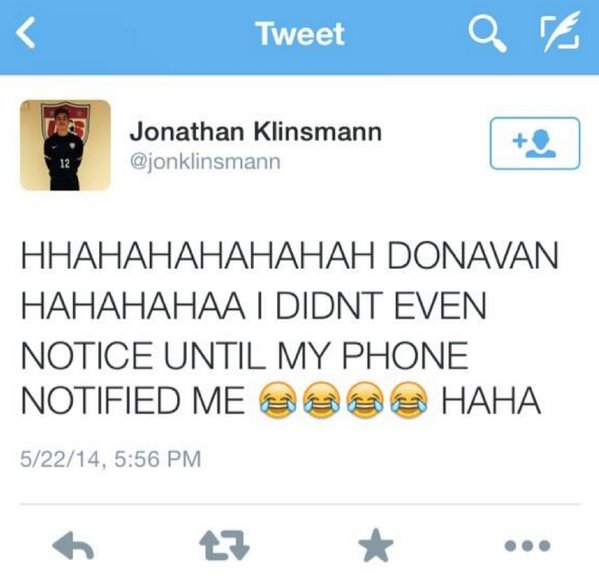This screenshot has height=585, width=599.
Task: Tap the word PHONE in the tweet
Action: coord(405,355)
